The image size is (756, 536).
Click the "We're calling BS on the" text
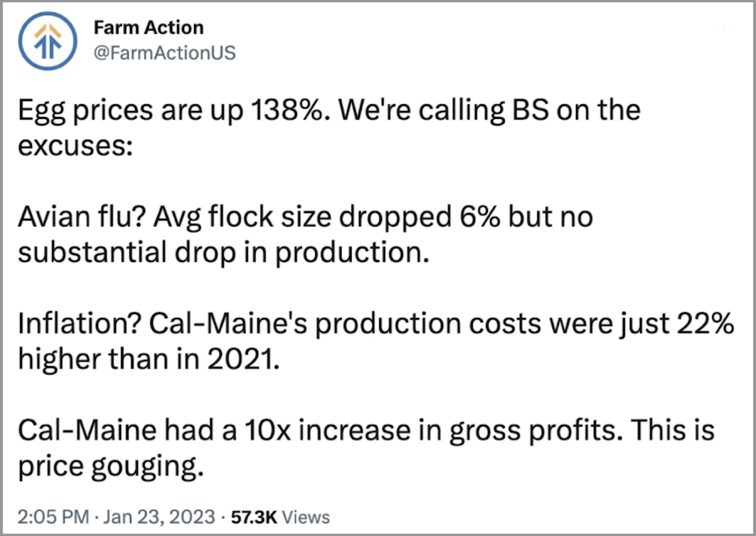489,109
